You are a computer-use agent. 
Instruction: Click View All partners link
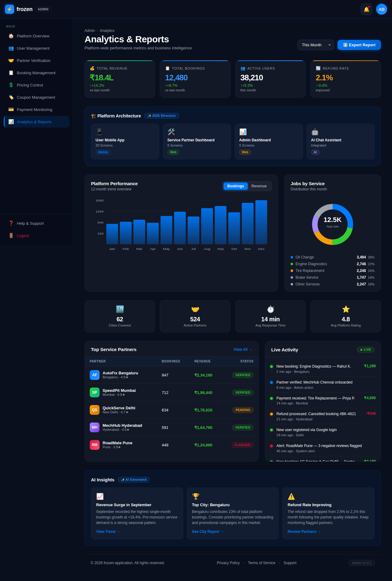click(x=243, y=350)
